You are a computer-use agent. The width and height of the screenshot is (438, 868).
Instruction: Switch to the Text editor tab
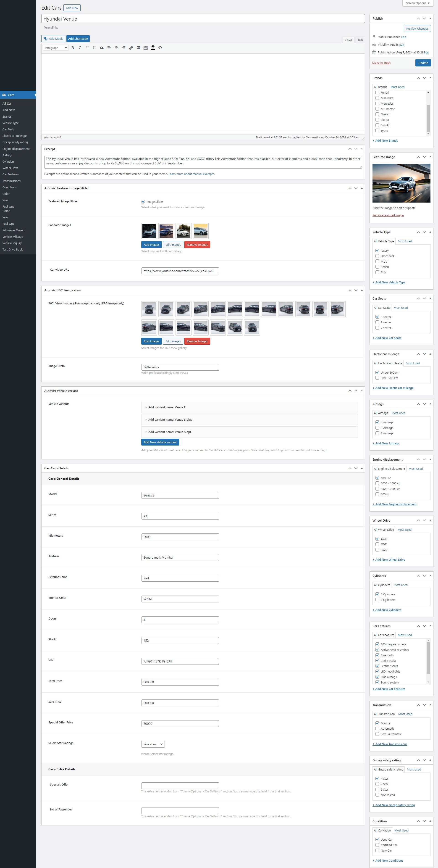point(360,40)
